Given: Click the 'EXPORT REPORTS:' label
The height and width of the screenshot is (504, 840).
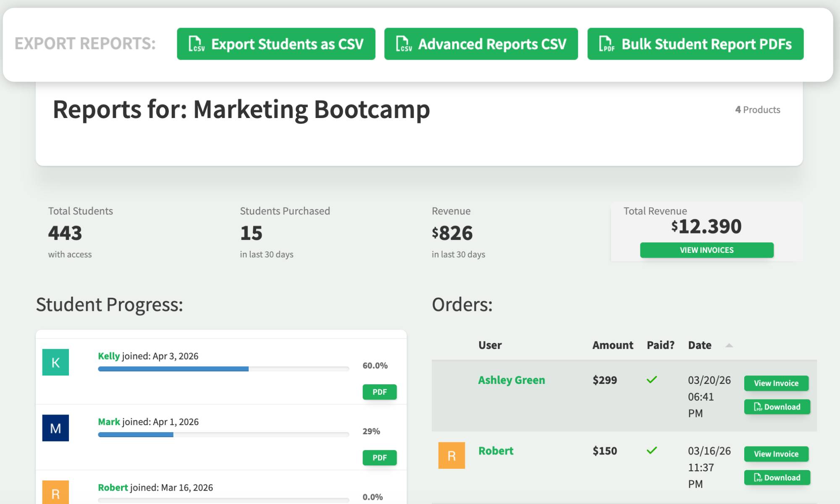Looking at the screenshot, I should (x=85, y=43).
